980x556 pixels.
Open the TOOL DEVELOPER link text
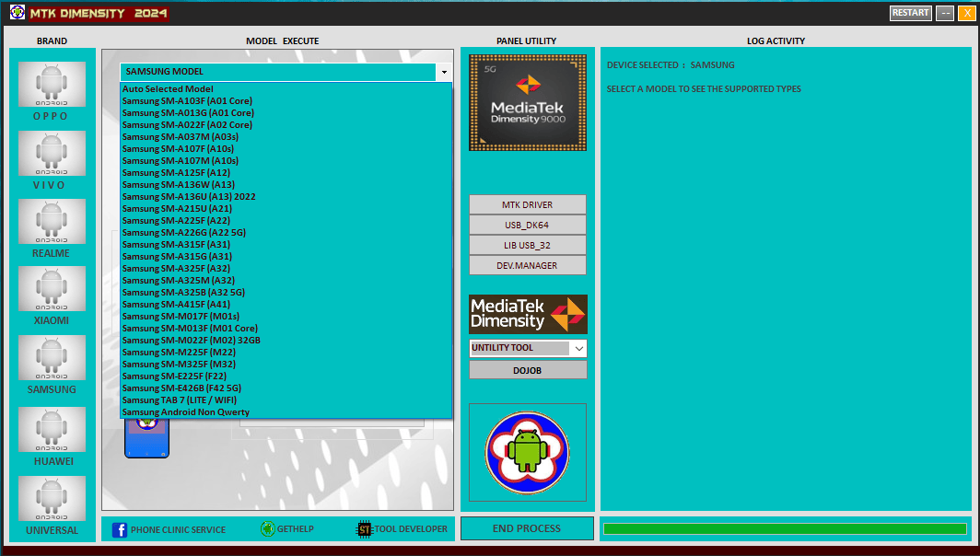pyautogui.click(x=411, y=529)
